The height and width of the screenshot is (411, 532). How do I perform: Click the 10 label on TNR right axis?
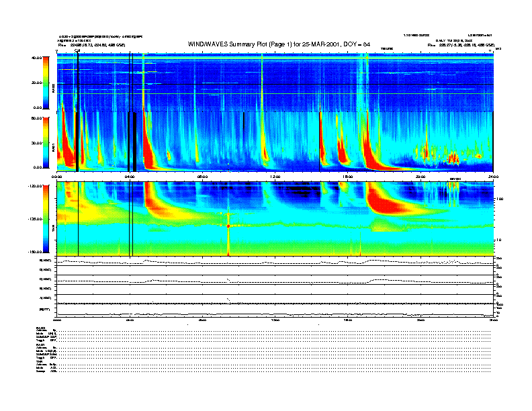499,240
